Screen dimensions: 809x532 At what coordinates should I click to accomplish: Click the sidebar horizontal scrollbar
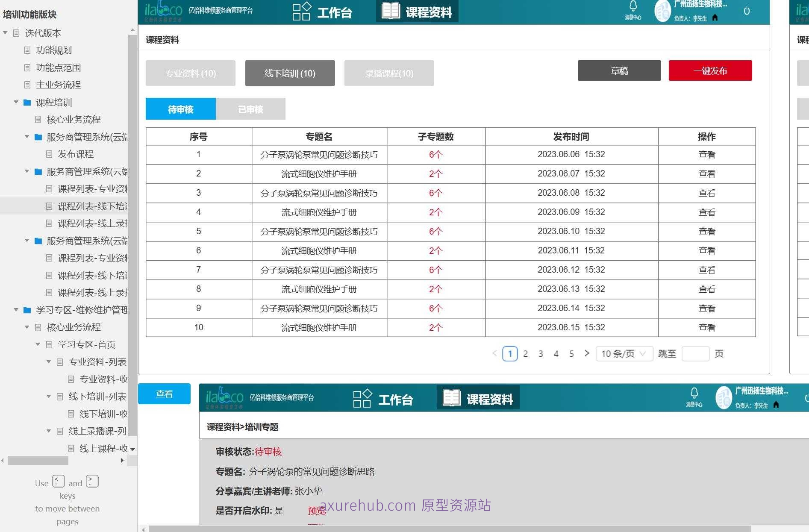click(x=38, y=460)
